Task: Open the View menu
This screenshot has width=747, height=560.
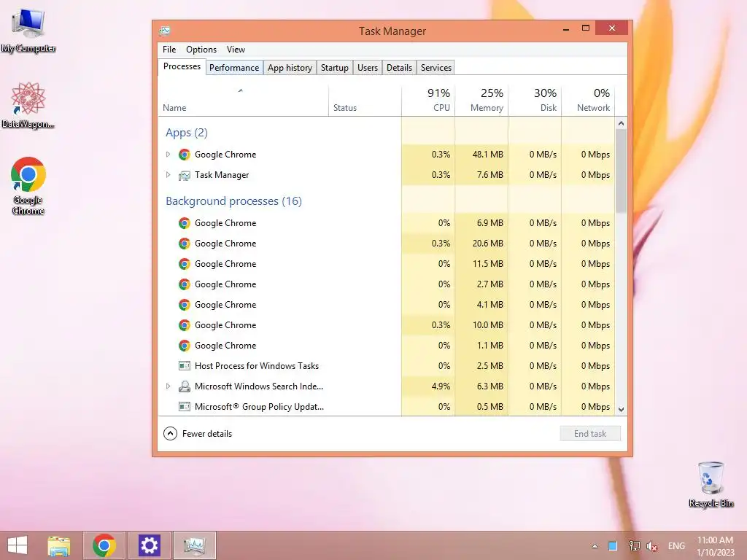Action: (x=236, y=50)
